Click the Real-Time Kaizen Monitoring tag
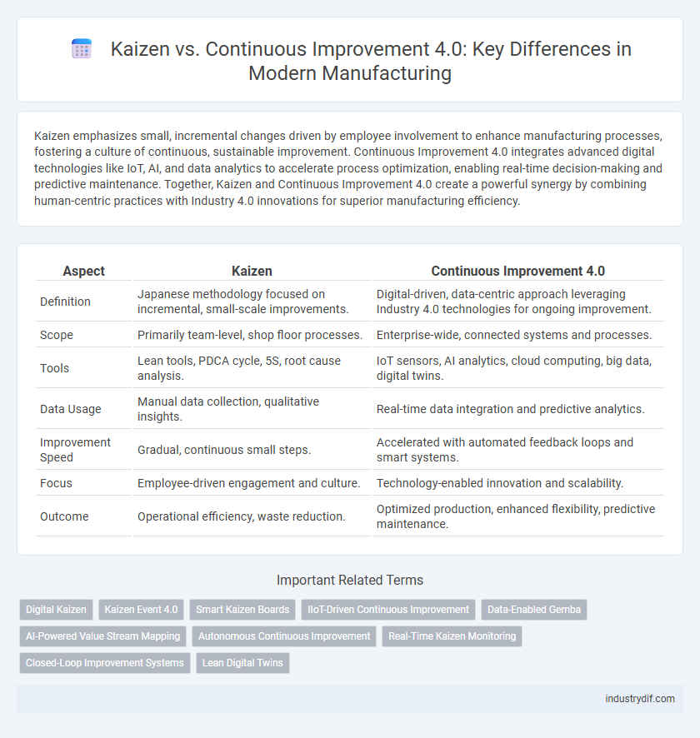 click(452, 636)
